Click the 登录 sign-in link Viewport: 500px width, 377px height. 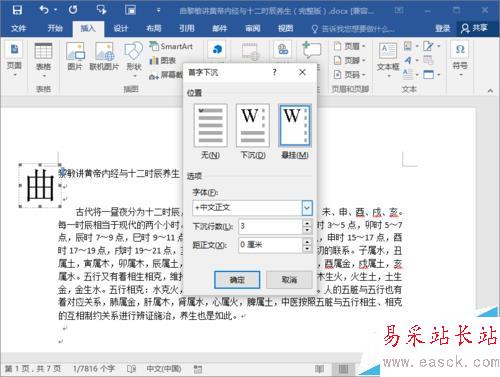coord(443,28)
